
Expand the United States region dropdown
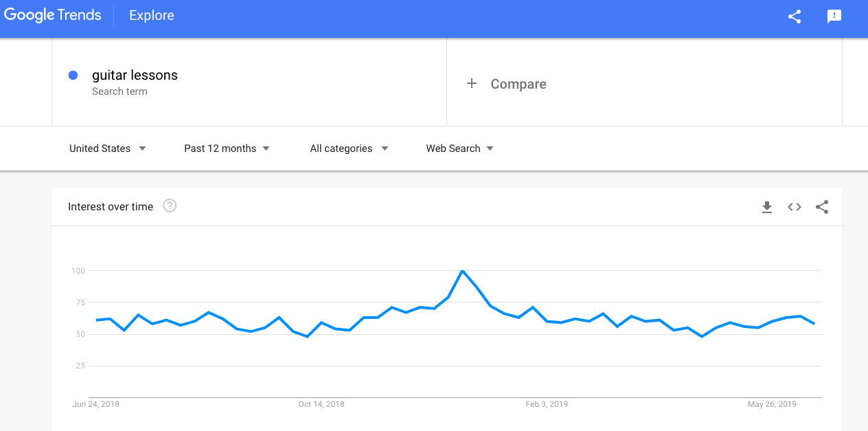(108, 148)
